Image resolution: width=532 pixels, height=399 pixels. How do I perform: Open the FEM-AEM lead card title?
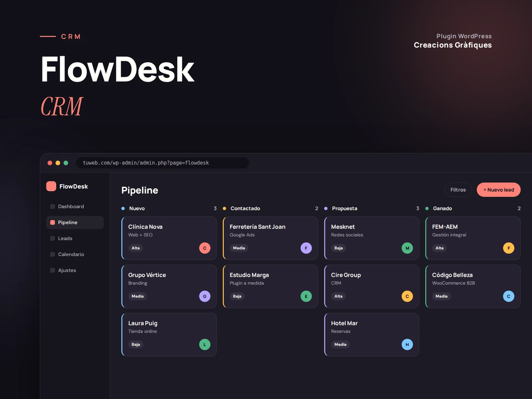tap(445, 227)
